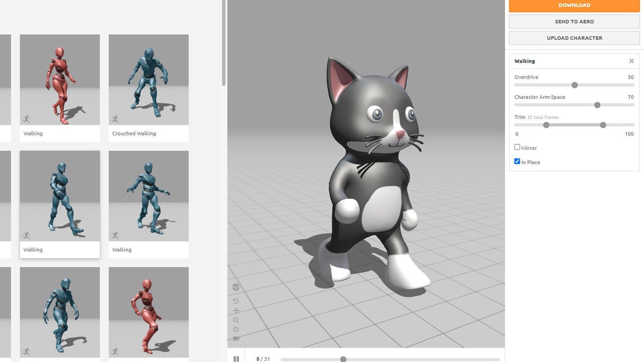Click the Upload Character button
Viewport: 644px width, 362px height.
pos(574,38)
